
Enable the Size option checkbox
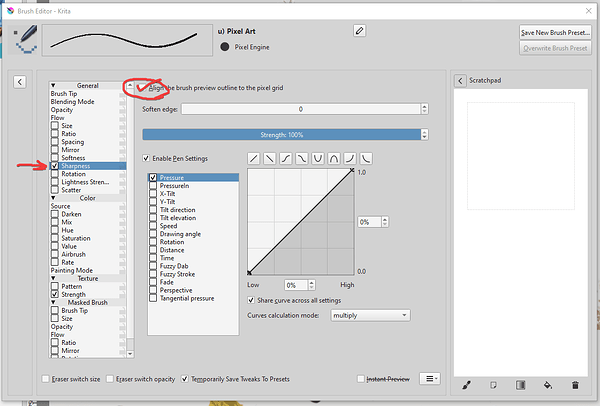[x=55, y=126]
